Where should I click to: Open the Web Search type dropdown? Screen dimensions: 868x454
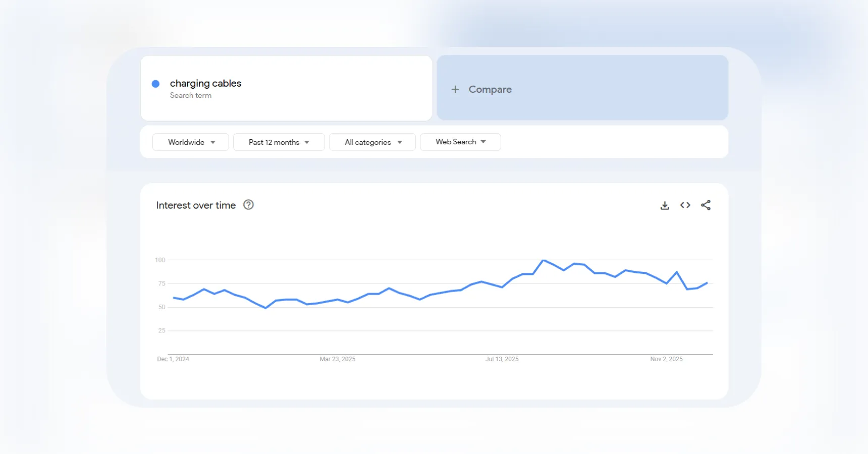pyautogui.click(x=460, y=142)
